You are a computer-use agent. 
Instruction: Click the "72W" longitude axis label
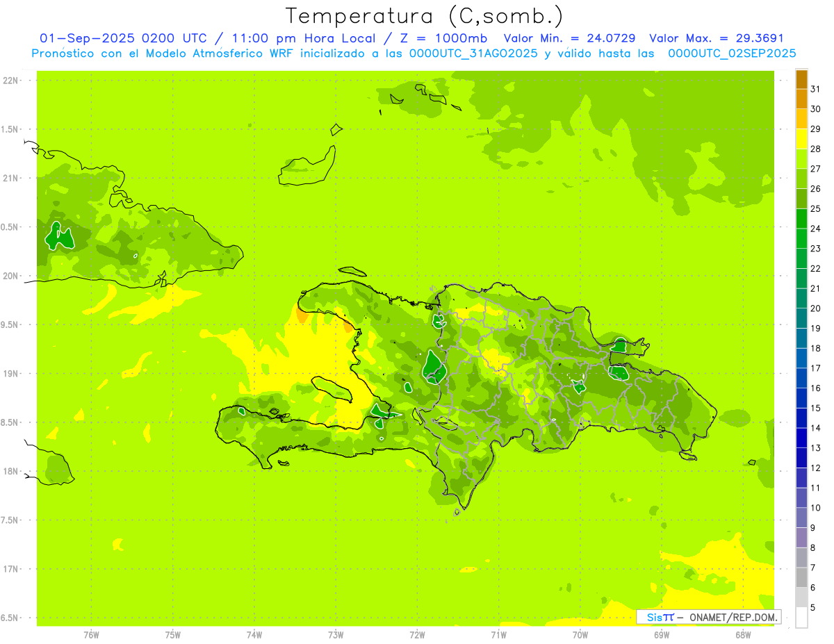click(x=418, y=635)
